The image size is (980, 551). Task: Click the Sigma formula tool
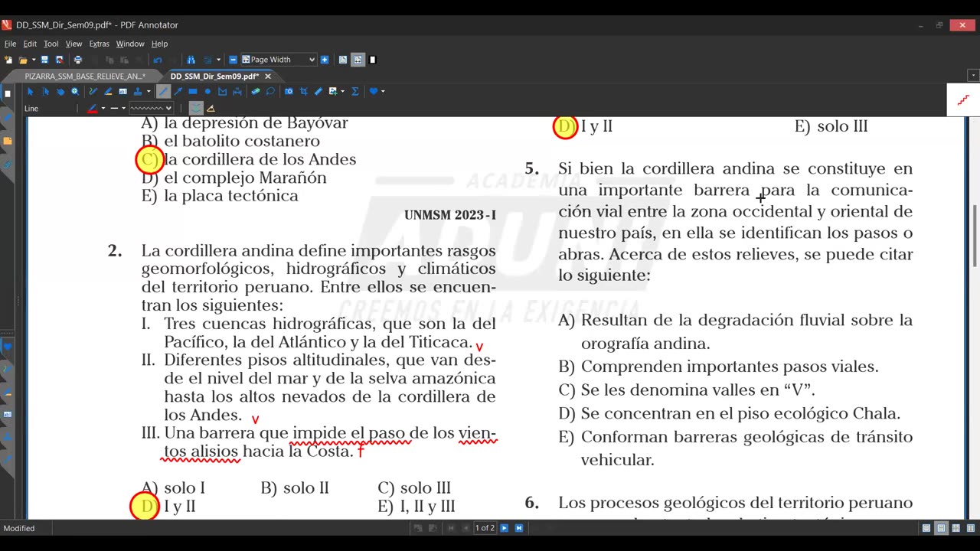click(355, 92)
